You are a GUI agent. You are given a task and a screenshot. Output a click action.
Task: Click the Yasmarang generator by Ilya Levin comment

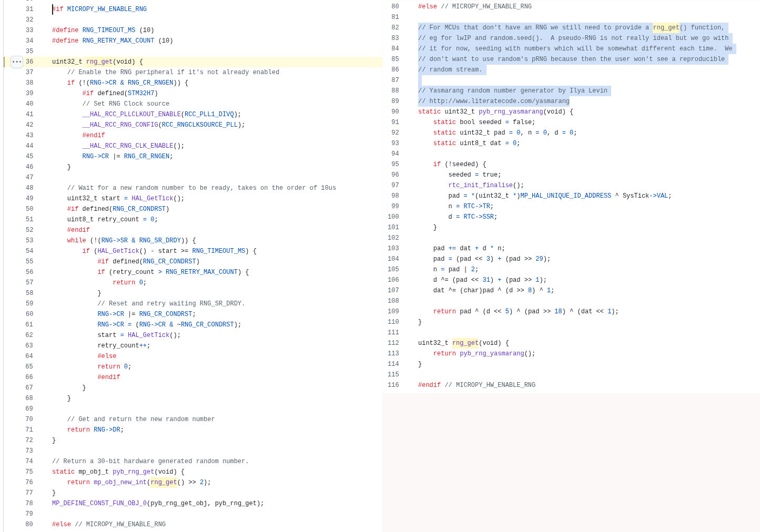(513, 90)
